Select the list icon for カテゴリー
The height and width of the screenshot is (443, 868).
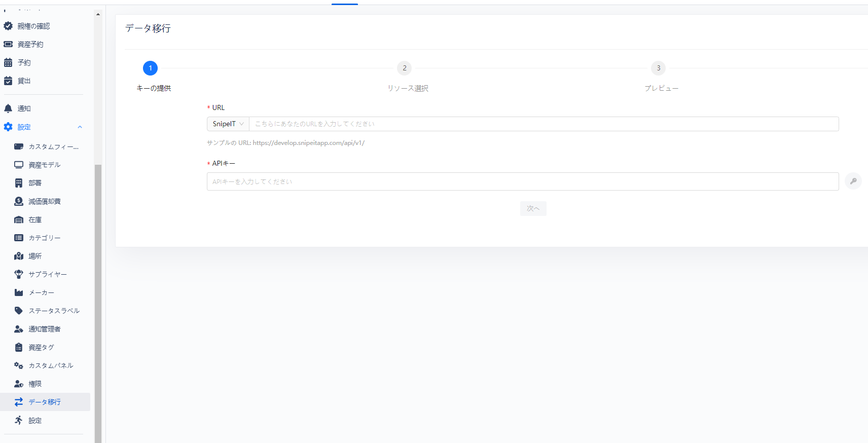19,238
